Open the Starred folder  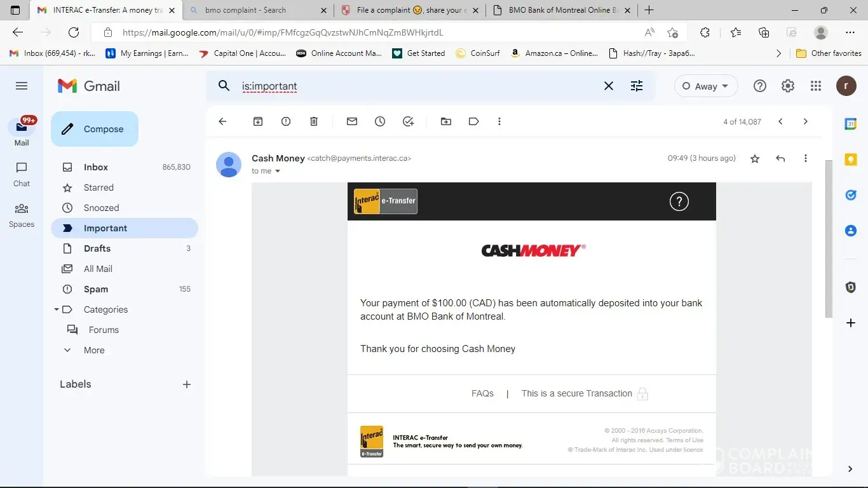point(125,187)
